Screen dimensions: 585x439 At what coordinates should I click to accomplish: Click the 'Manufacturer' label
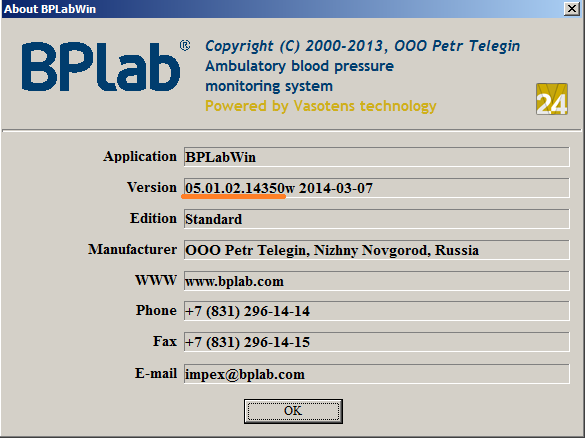pos(132,249)
